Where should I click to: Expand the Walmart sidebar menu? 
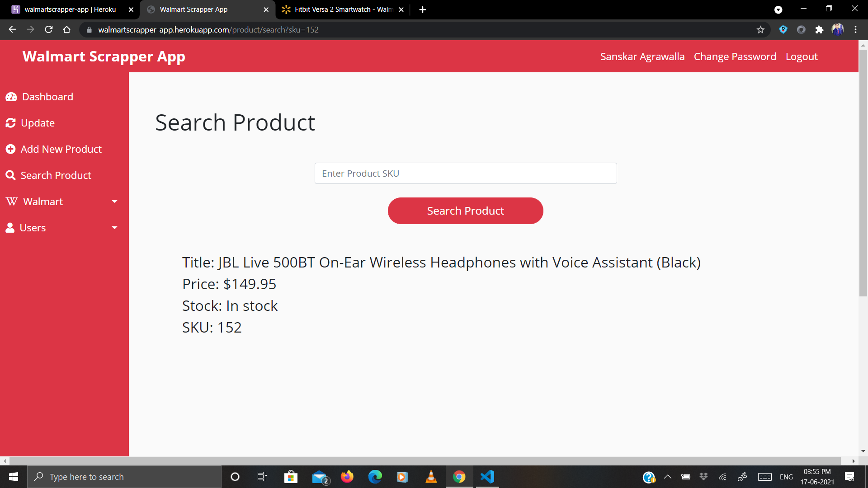[x=114, y=202]
